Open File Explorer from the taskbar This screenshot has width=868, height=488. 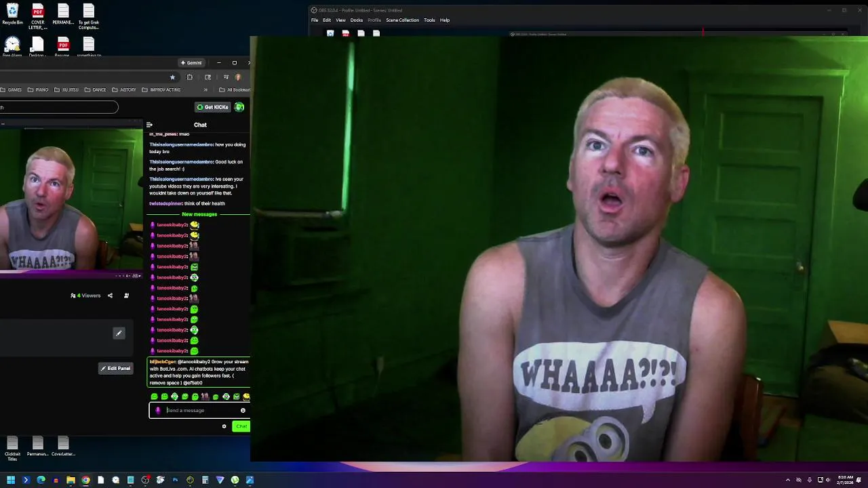pos(71,480)
